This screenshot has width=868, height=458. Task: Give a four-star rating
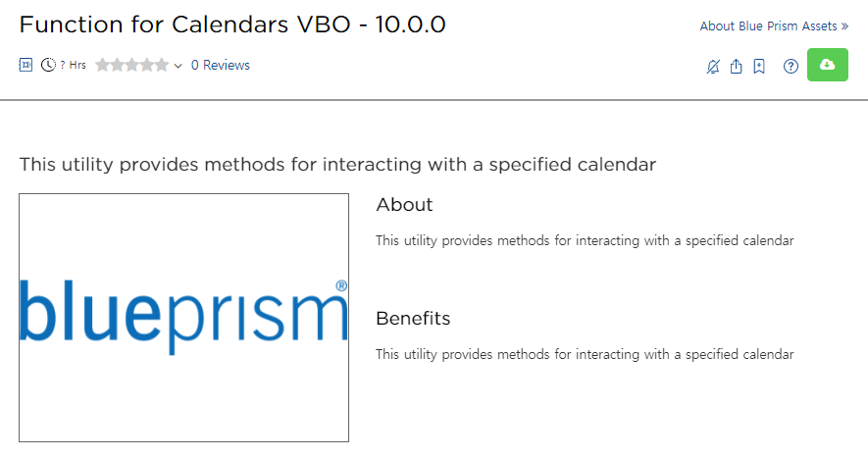click(147, 65)
